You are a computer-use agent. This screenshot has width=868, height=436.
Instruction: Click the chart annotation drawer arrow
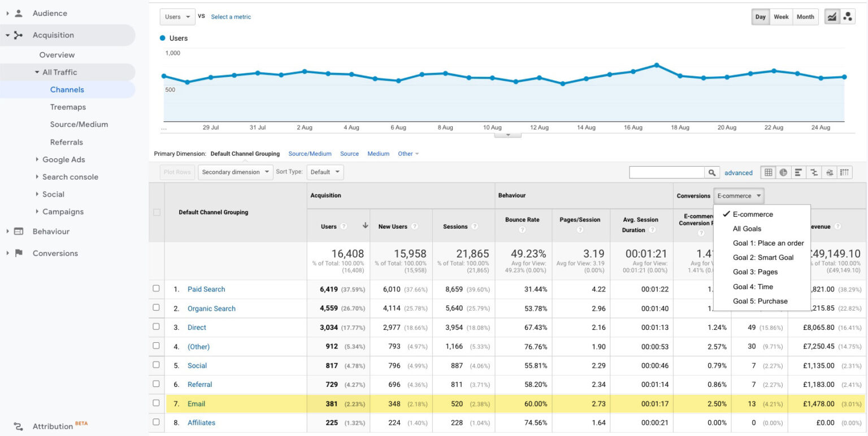click(x=507, y=135)
